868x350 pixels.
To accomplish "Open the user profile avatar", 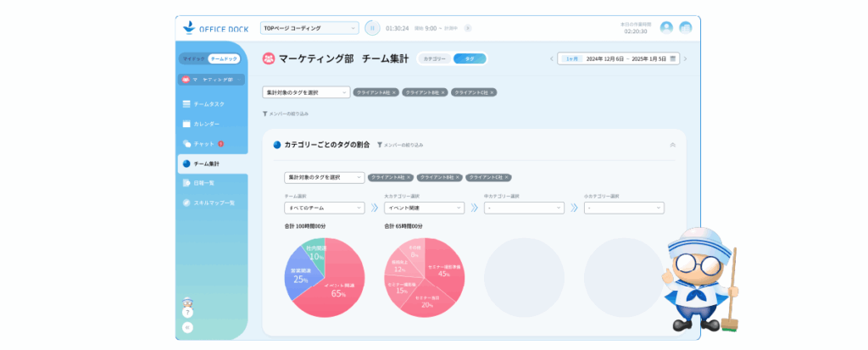I will coord(666,28).
